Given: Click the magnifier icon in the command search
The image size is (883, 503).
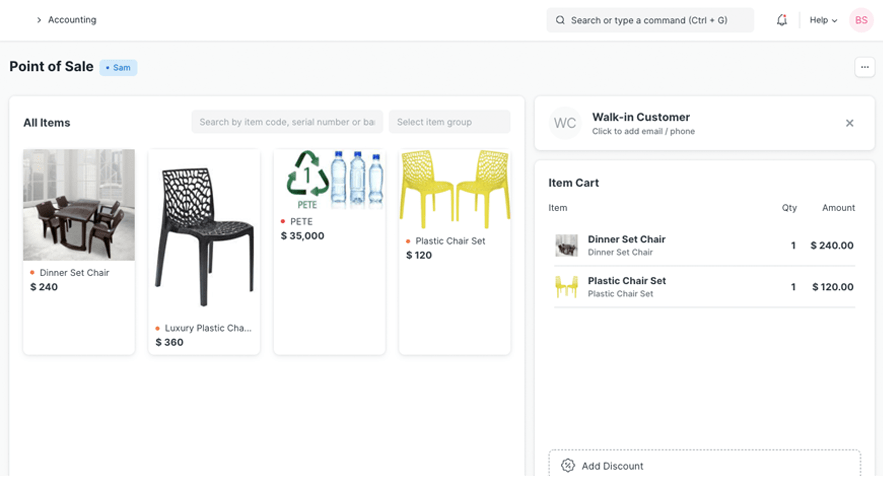Looking at the screenshot, I should coord(560,20).
